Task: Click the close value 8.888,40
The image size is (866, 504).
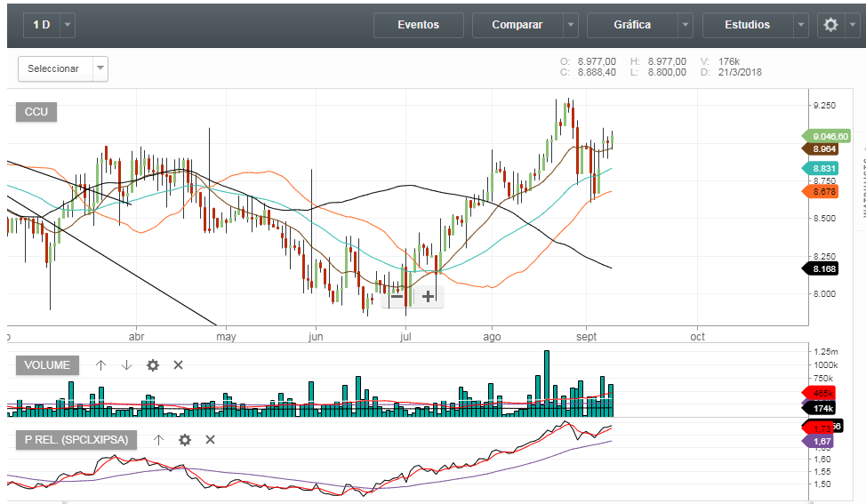Action: [597, 72]
